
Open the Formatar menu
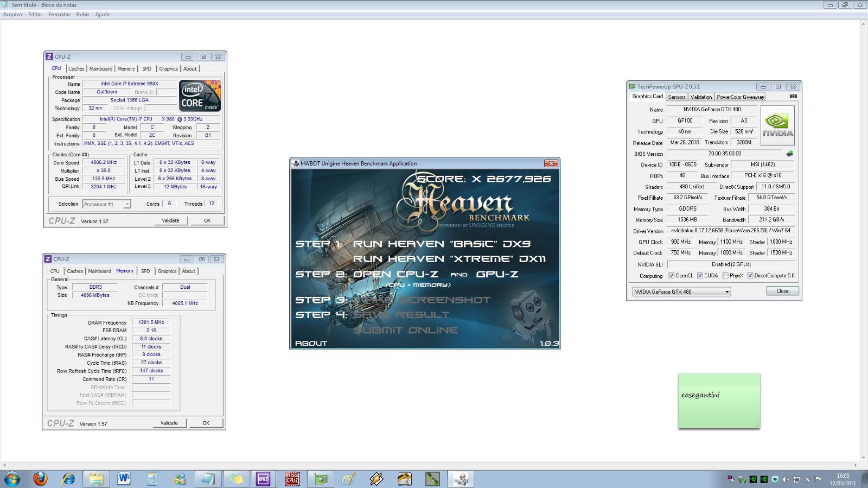click(59, 15)
